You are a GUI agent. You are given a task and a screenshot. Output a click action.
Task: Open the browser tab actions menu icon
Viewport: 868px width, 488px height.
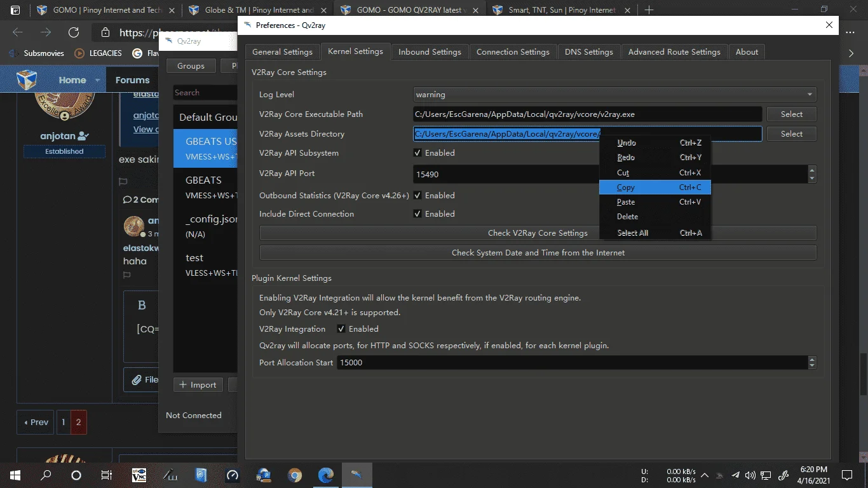pos(15,10)
